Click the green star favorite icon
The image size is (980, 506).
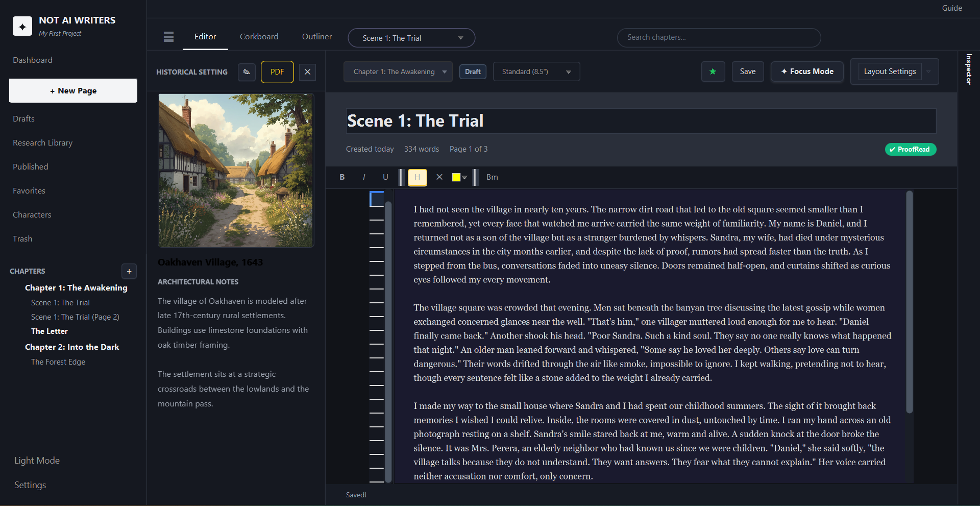713,71
